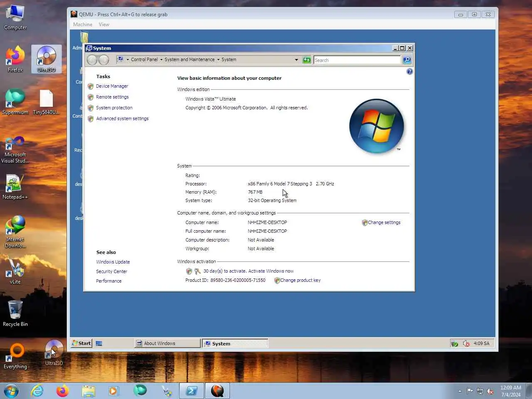Click the Back navigation button in System window
Viewport: 532px width, 399px height.
92,60
